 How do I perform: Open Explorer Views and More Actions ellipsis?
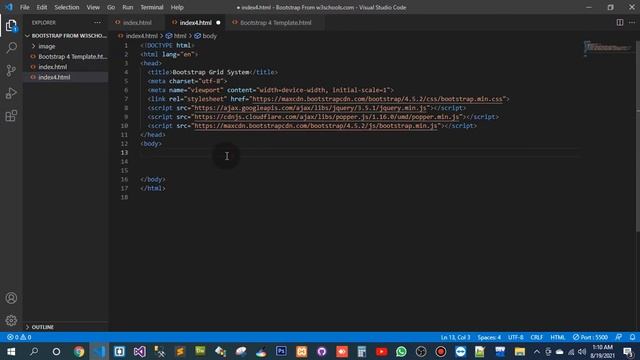(97, 22)
